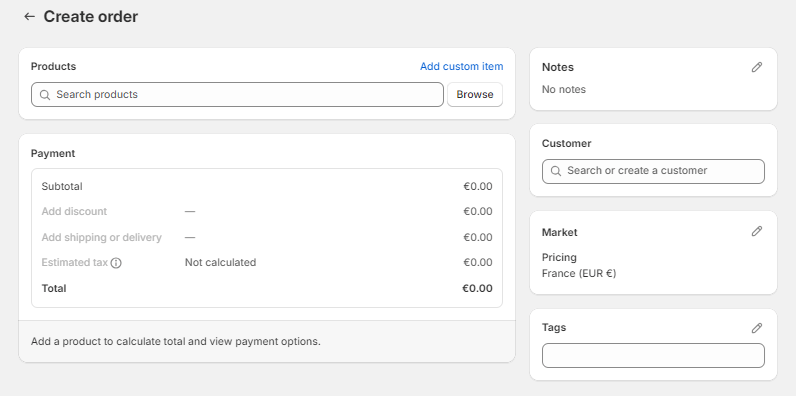Go back using the arrow beside Create order
The image size is (796, 396).
[x=29, y=16]
